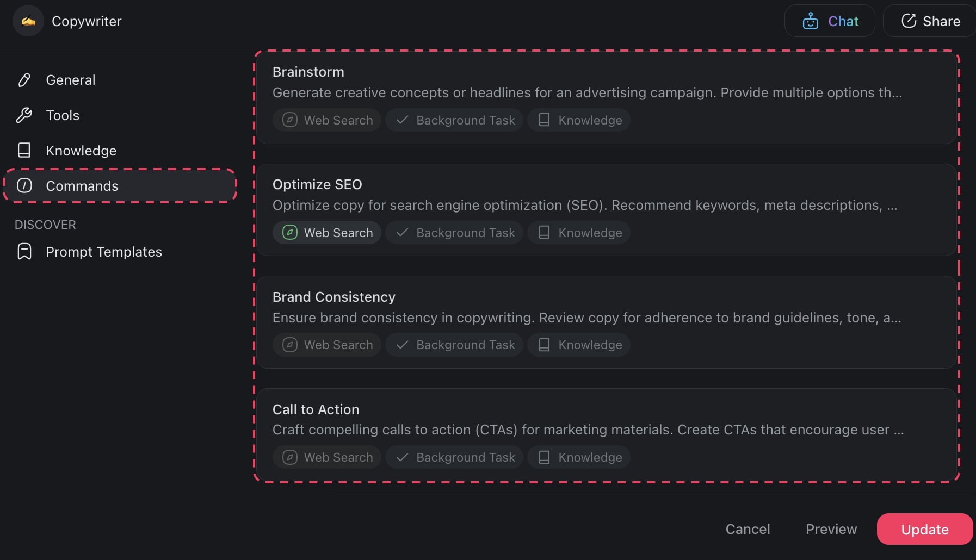Click the Knowledge book icon in sidebar
Viewport: 976px width, 560px height.
point(24,151)
